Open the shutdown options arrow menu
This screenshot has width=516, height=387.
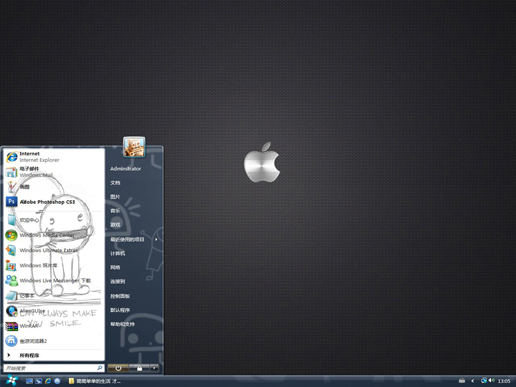point(154,368)
